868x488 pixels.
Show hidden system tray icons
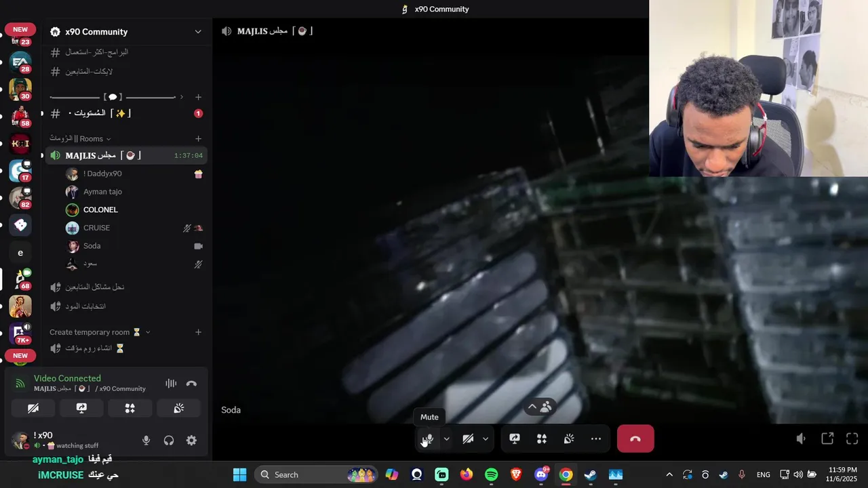tap(669, 474)
